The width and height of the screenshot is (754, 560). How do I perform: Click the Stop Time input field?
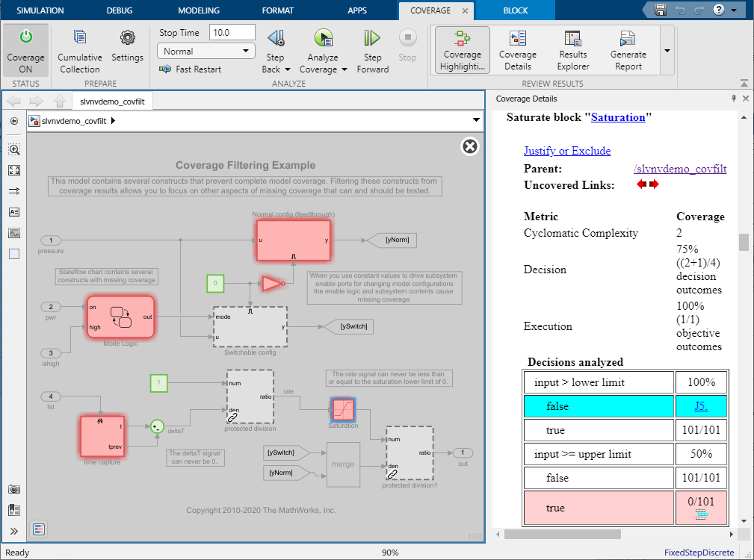click(232, 33)
